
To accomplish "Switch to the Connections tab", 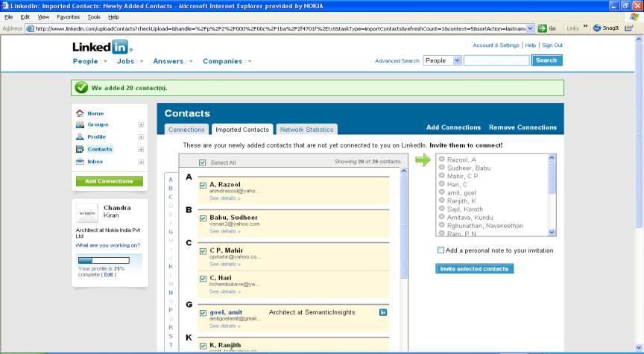I will point(186,130).
